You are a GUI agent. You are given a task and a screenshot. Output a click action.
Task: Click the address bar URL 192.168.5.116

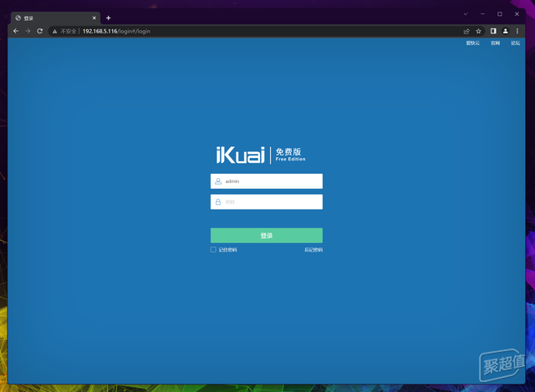point(99,32)
